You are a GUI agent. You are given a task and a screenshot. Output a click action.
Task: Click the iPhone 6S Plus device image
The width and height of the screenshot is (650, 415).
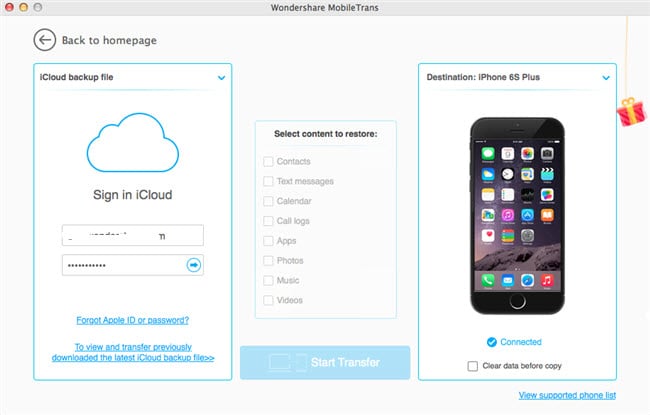(x=517, y=216)
